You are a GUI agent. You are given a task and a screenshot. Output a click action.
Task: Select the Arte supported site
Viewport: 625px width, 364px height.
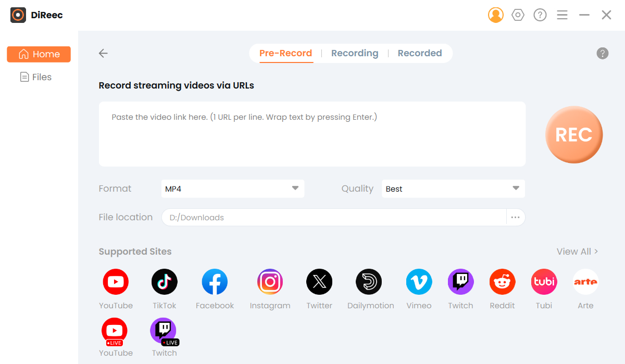(x=585, y=281)
